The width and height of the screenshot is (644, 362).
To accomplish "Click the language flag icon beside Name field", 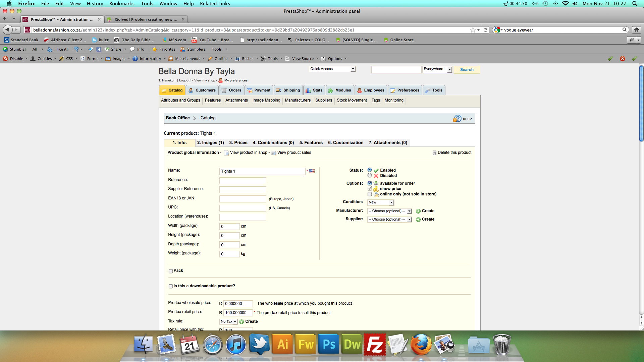I will pyautogui.click(x=312, y=171).
